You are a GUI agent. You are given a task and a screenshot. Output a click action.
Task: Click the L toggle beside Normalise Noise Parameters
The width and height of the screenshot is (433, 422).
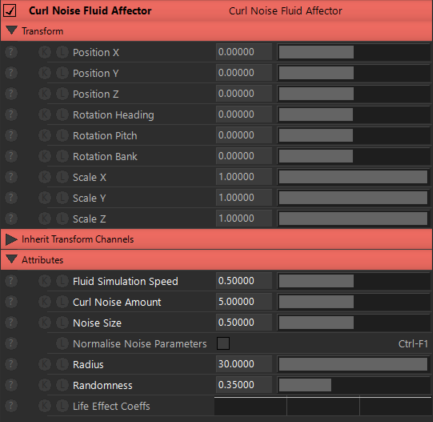tap(62, 343)
